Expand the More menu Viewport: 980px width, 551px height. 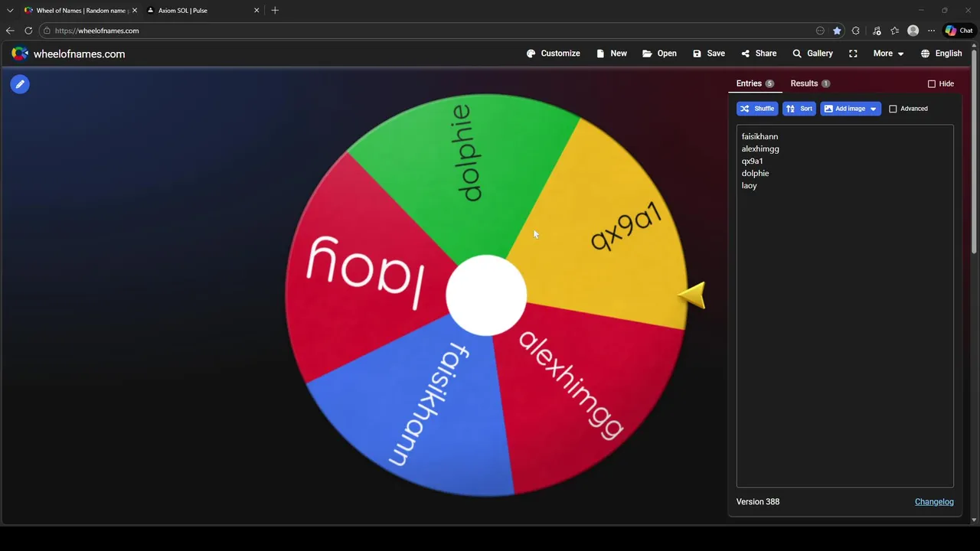[x=888, y=54]
